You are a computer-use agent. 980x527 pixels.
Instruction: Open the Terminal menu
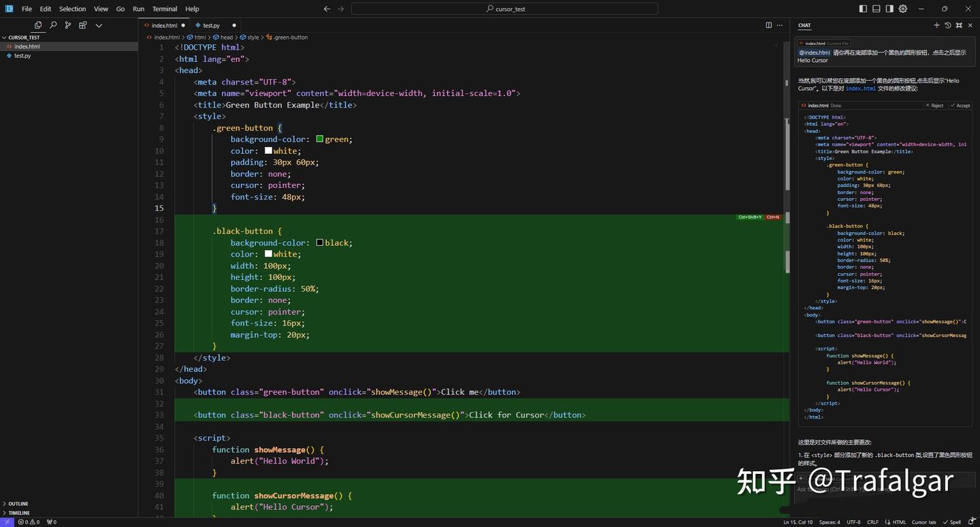(165, 9)
